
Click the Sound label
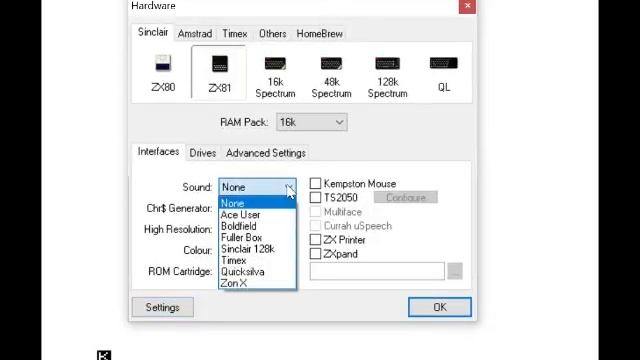(197, 187)
